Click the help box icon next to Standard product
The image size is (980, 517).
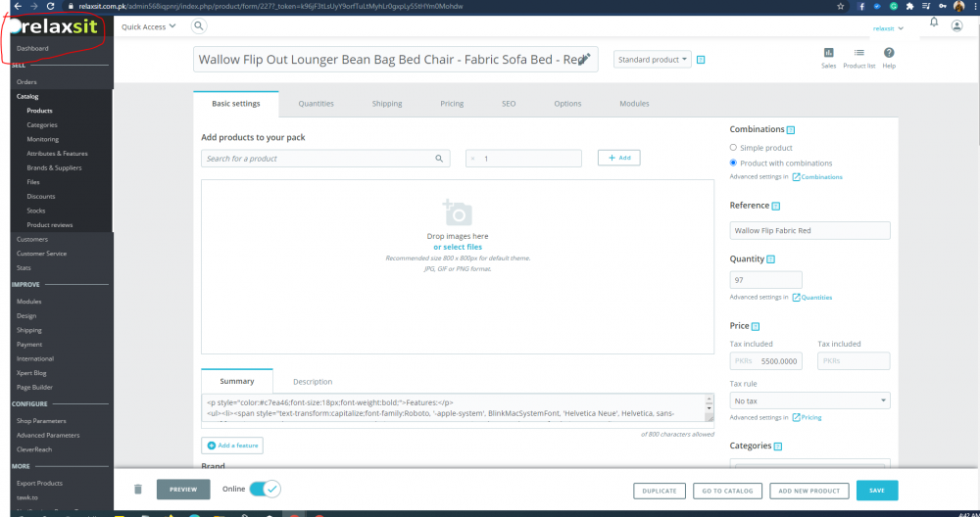[701, 60]
